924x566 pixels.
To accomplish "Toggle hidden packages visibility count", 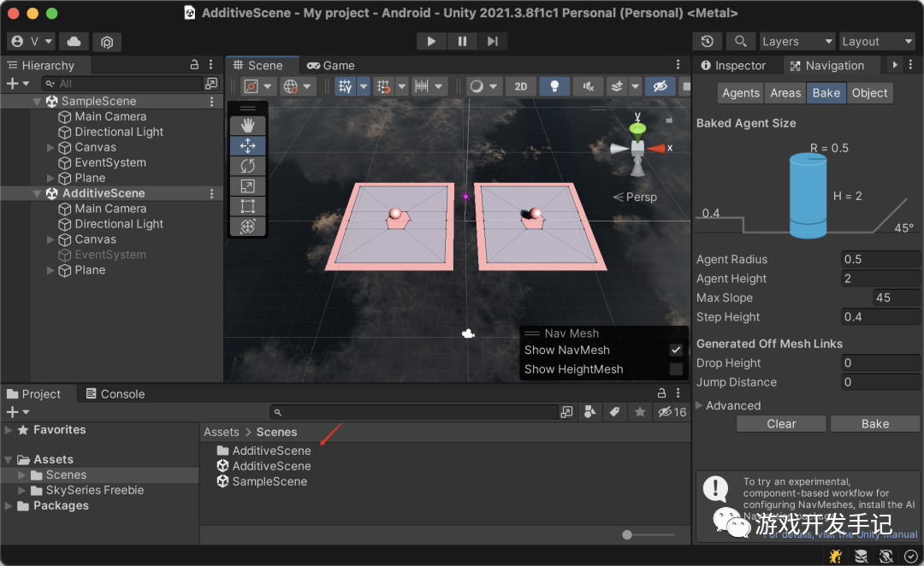I will pyautogui.click(x=672, y=412).
